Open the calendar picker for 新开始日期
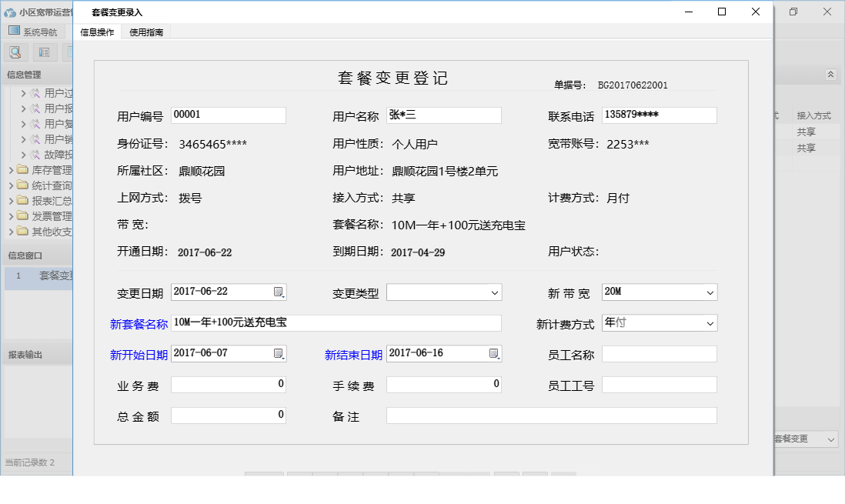 coord(279,353)
